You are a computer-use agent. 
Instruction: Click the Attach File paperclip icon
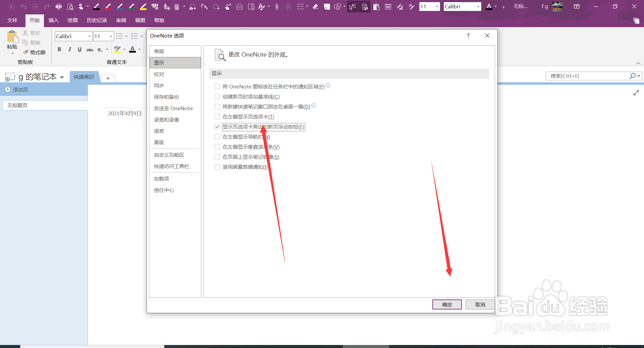(277, 6)
